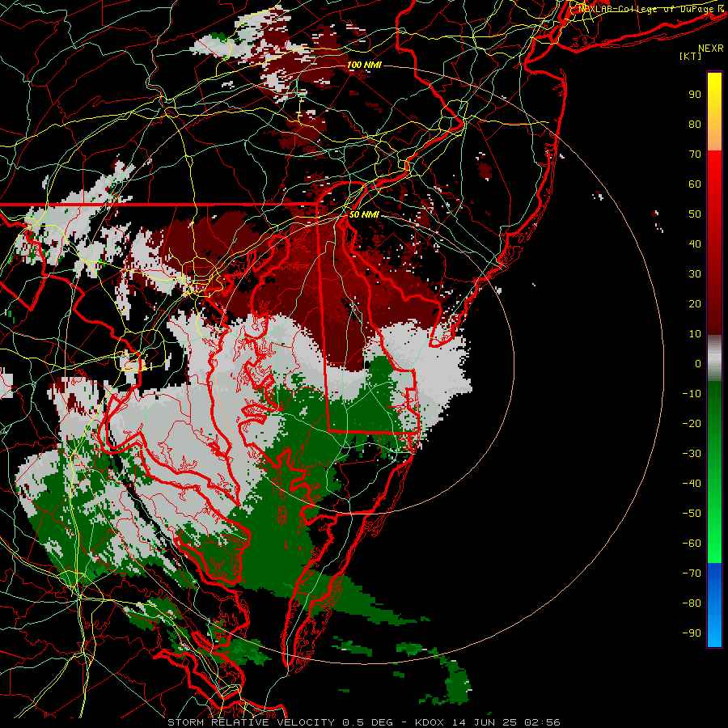The height and width of the screenshot is (728, 728).
Task: Select the -10 value on velocity scale
Action: coord(692,394)
